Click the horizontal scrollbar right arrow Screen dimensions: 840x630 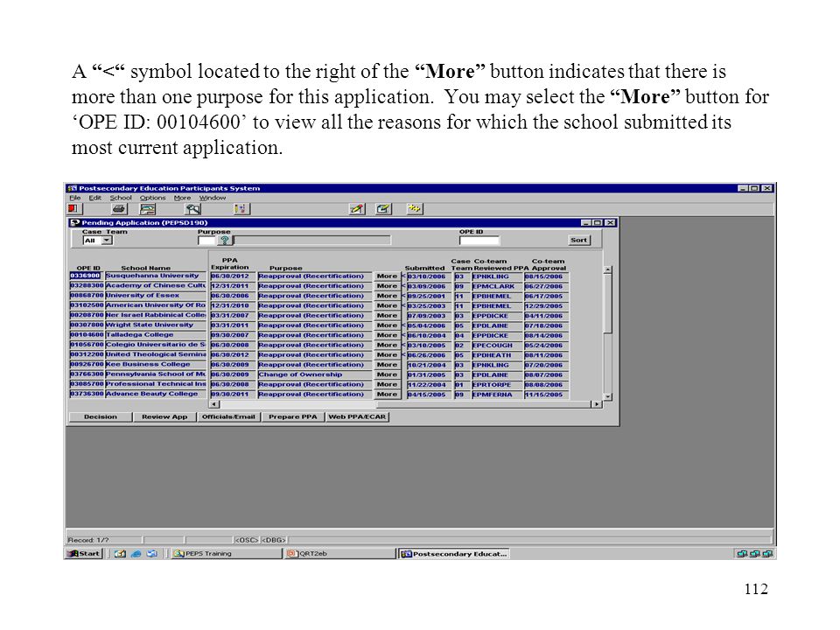[597, 404]
